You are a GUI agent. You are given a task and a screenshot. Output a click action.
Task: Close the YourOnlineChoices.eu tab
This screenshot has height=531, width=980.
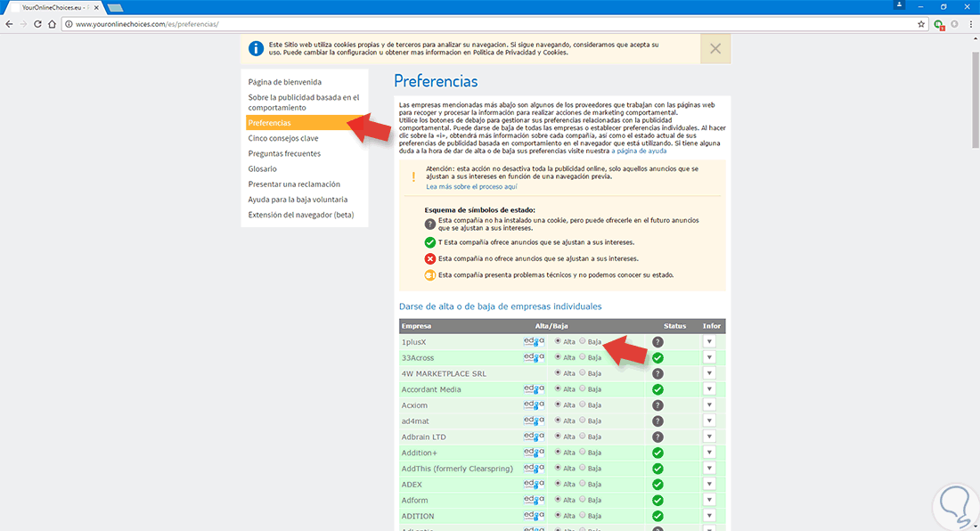(96, 7)
